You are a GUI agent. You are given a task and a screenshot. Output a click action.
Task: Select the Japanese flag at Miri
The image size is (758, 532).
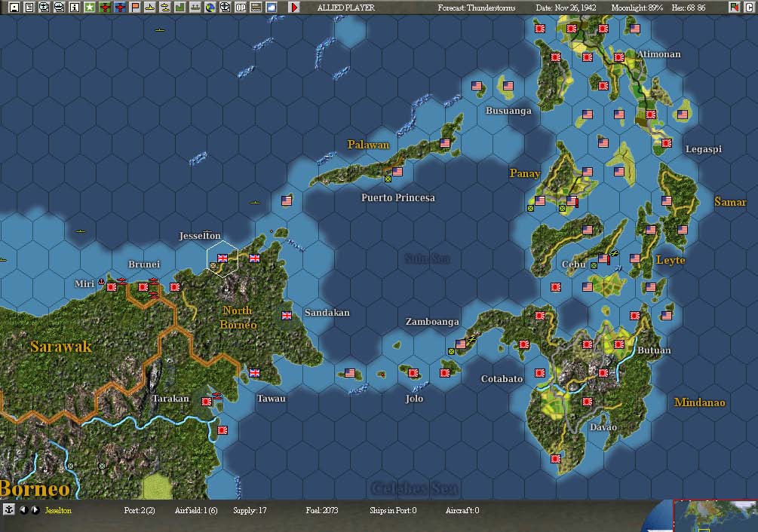111,287
